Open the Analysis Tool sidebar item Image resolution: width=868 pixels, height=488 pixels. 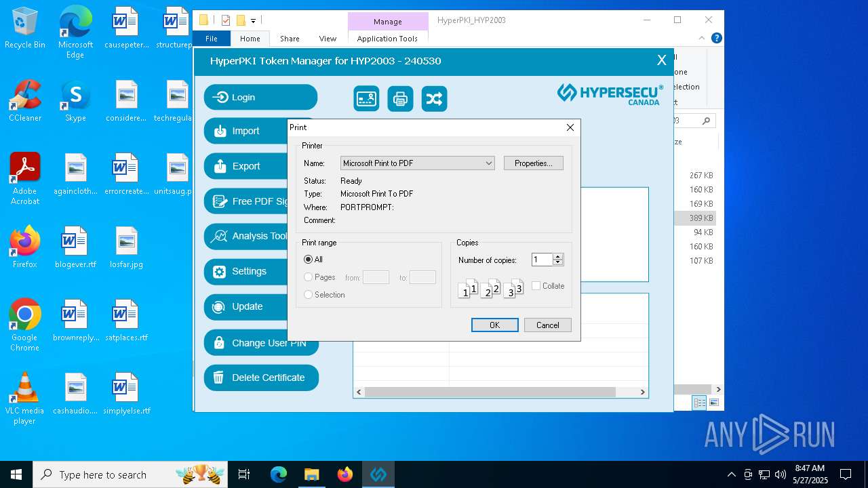[245, 236]
